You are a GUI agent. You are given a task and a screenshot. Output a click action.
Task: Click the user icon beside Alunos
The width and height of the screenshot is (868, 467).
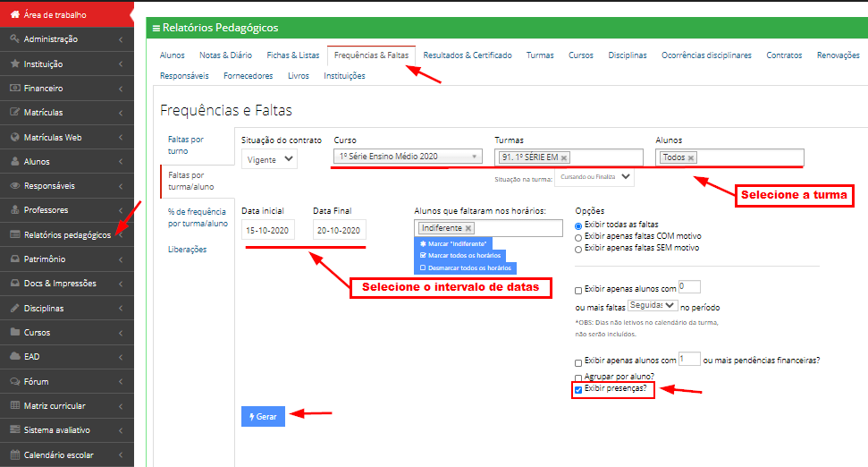click(x=15, y=162)
